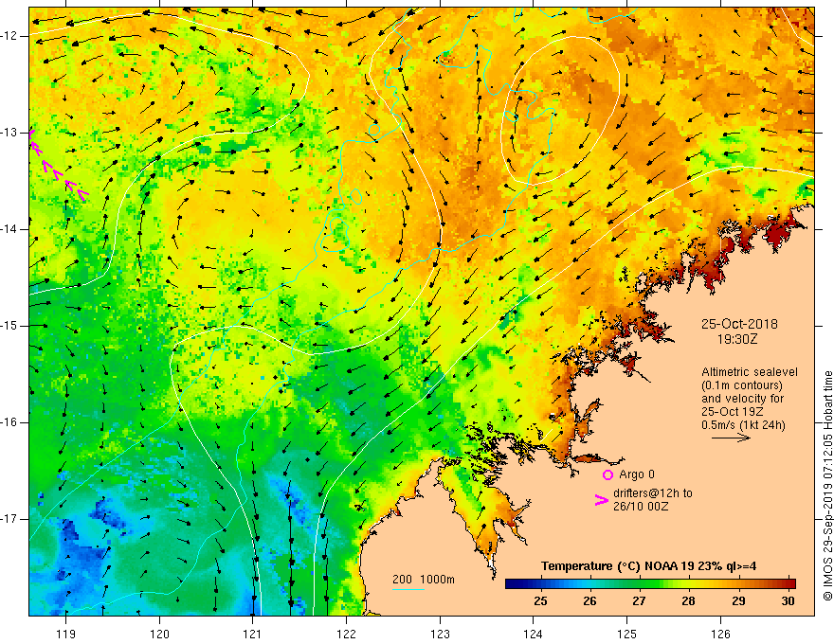Click the 0.5m/s velocity scale arrow
Viewport: 834px width, 644px height.
pyautogui.click(x=731, y=438)
